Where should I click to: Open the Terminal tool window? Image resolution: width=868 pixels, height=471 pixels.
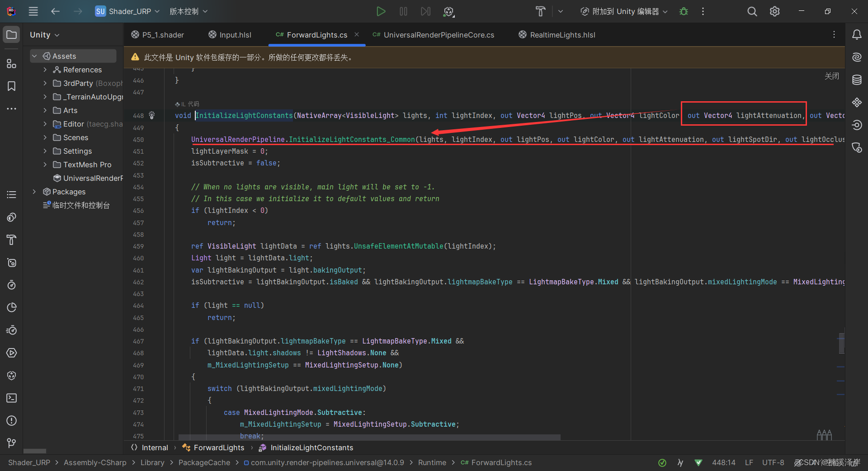pos(12,398)
